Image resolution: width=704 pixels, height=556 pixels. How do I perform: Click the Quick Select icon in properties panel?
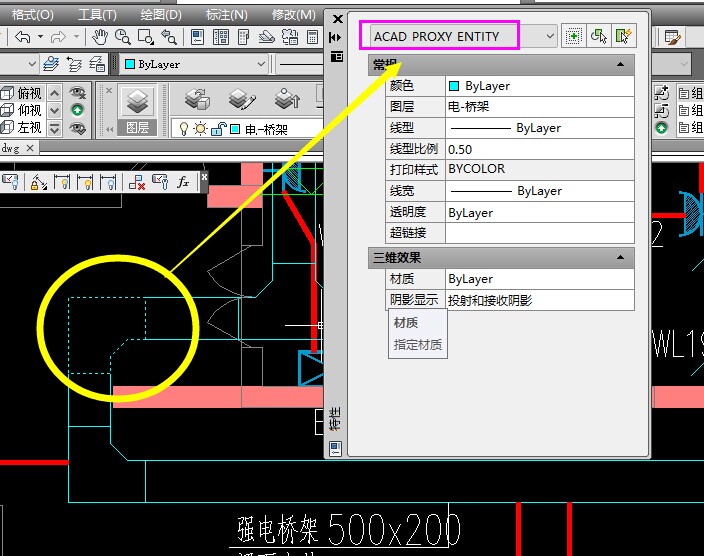click(x=624, y=36)
